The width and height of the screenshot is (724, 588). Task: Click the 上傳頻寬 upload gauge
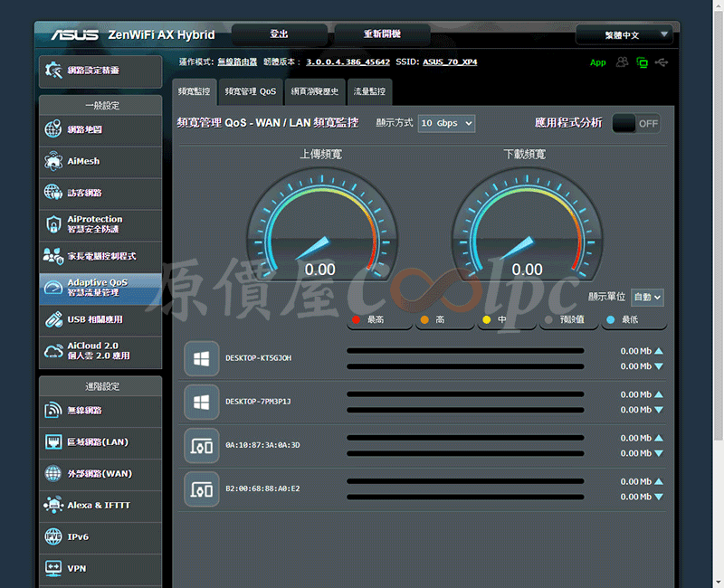tap(322, 224)
